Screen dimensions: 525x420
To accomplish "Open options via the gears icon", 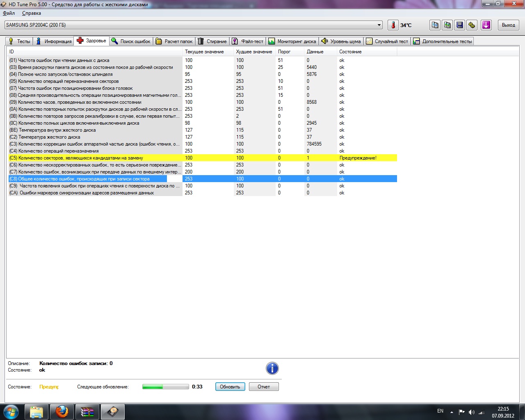I will pyautogui.click(x=472, y=25).
